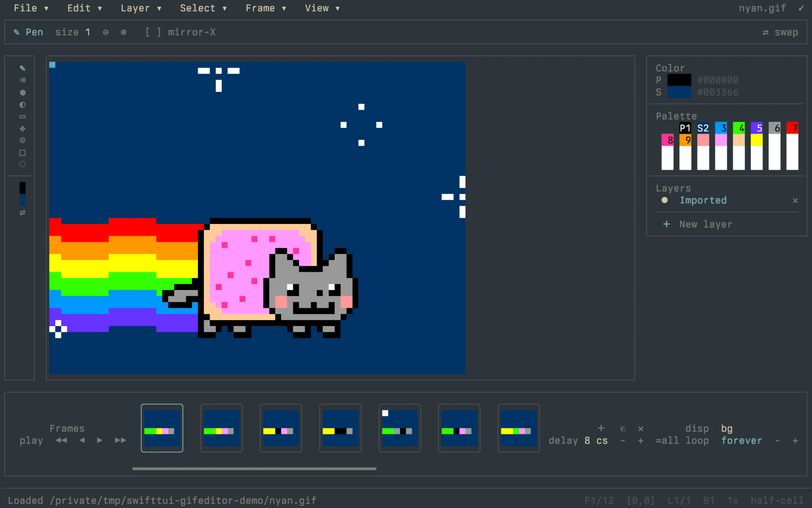
Task: Open the Select menu
Action: [204, 8]
